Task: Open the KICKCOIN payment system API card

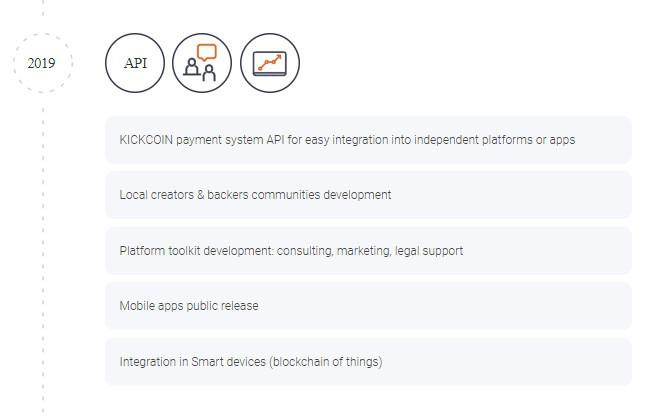Action: [368, 140]
